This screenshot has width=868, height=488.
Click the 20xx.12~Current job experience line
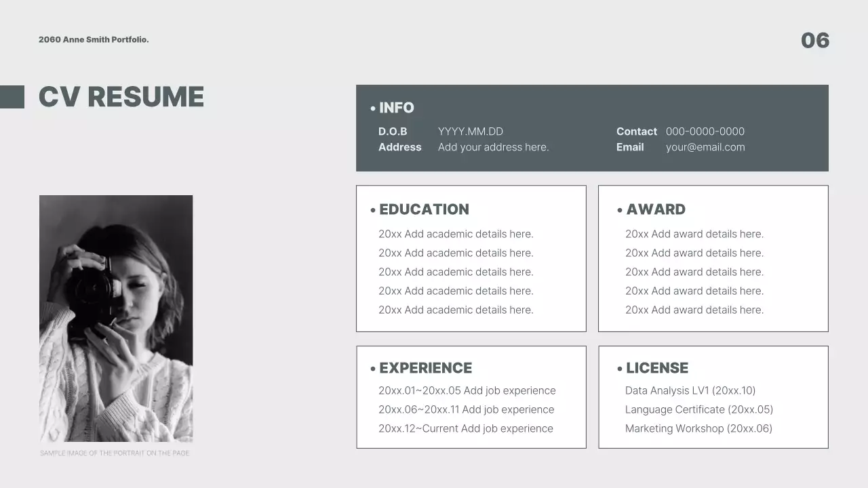(x=465, y=428)
